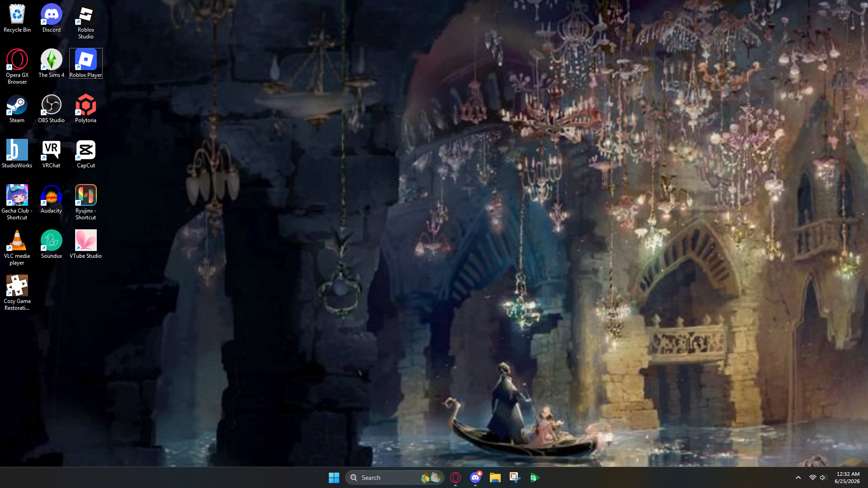This screenshot has height=488, width=868.
Task: Open the Wi-Fi network tray icon
Action: (x=813, y=478)
